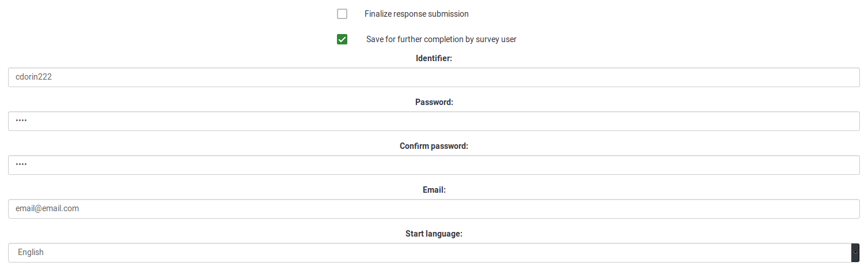
Task: Click the 'Confirm password:' label
Action: 434,146
